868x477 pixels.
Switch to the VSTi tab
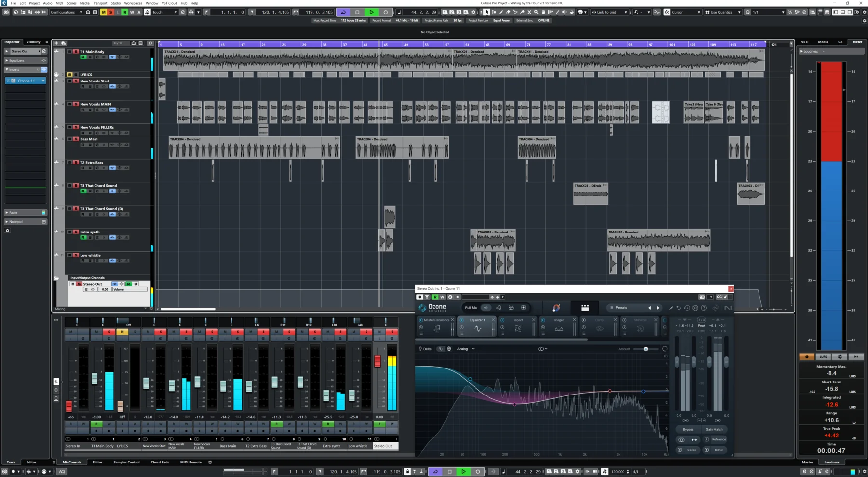(x=805, y=42)
